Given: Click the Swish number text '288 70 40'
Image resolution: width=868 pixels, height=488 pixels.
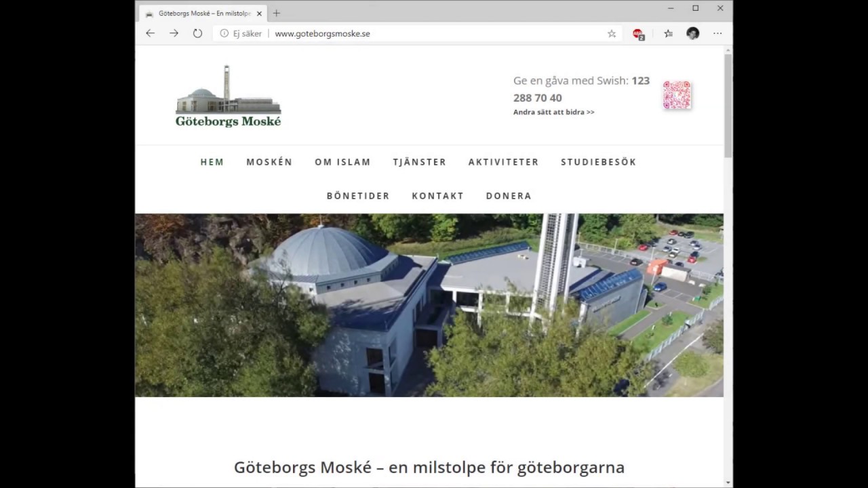Looking at the screenshot, I should (537, 98).
